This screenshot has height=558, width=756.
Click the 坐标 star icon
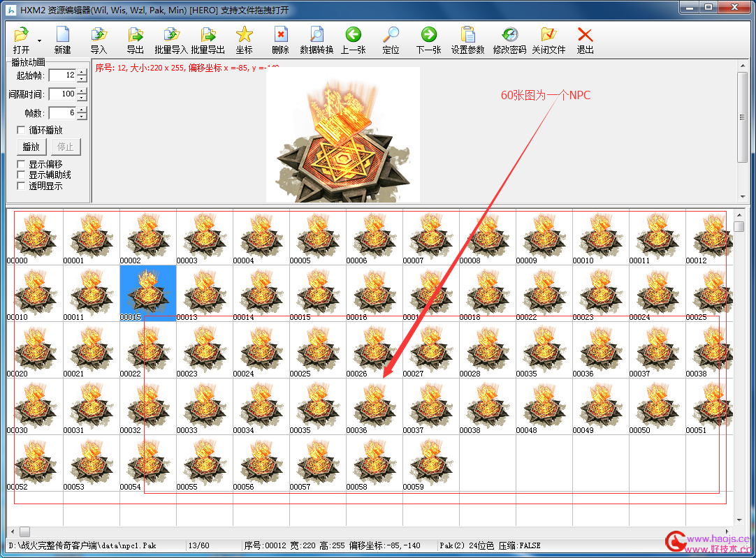(244, 35)
